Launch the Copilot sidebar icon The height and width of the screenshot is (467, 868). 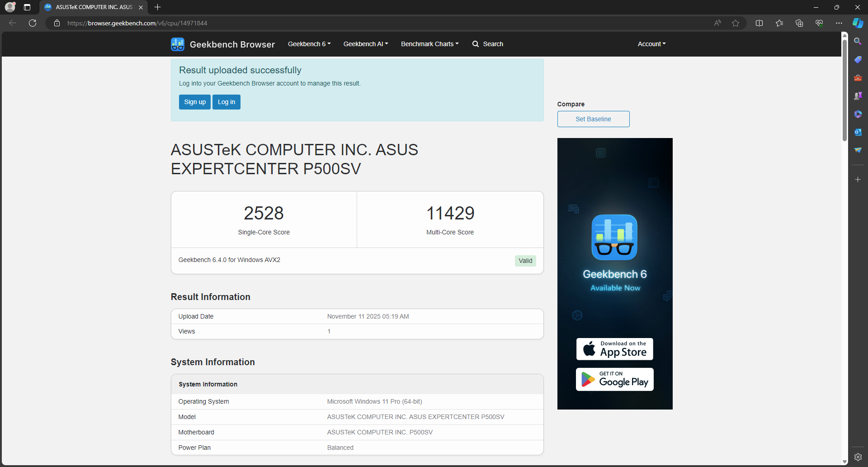pos(858,23)
